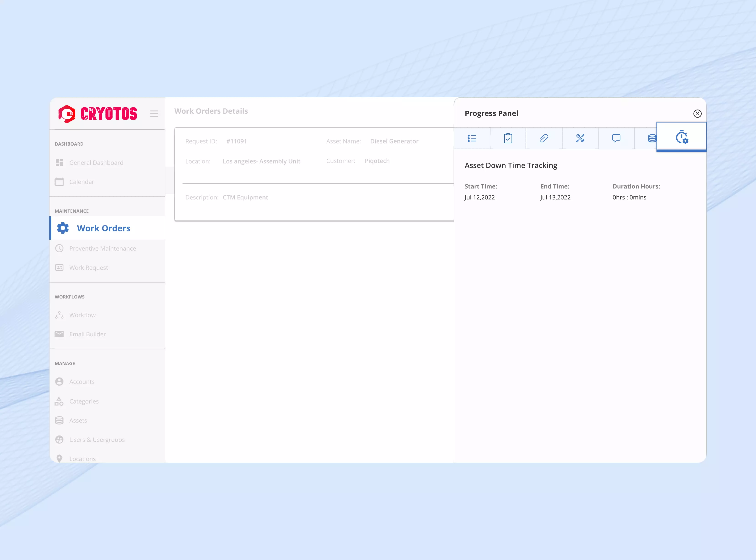Navigate to Accounts
Screen dimensions: 756x560
[x=82, y=382]
